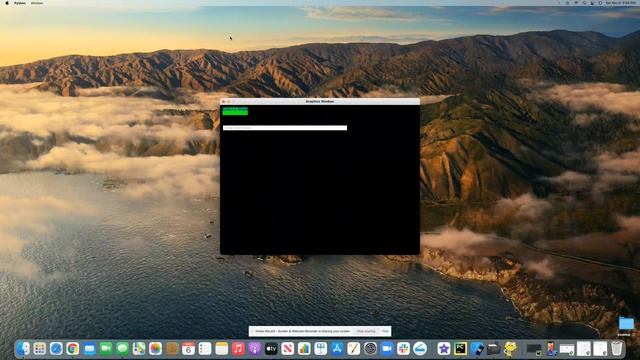
Task: Open Keynote from the dock
Action: [321, 349]
